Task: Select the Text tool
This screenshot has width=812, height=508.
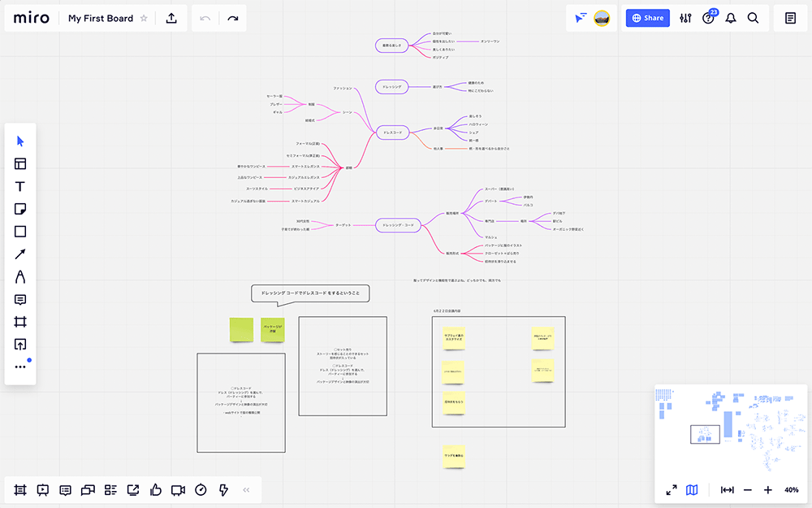Action: (x=20, y=186)
